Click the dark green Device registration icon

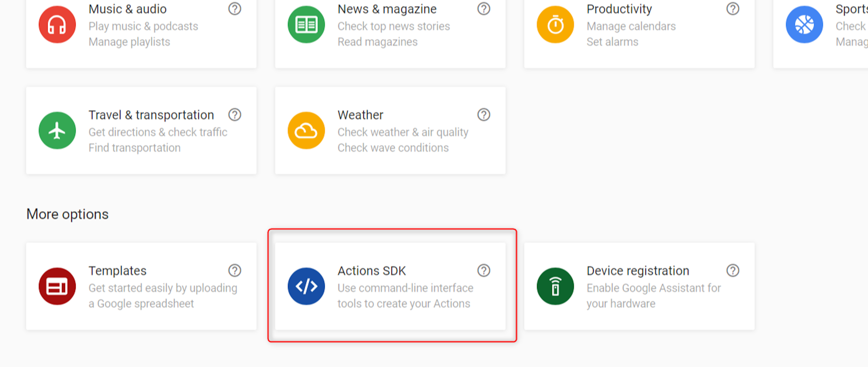pyautogui.click(x=555, y=286)
